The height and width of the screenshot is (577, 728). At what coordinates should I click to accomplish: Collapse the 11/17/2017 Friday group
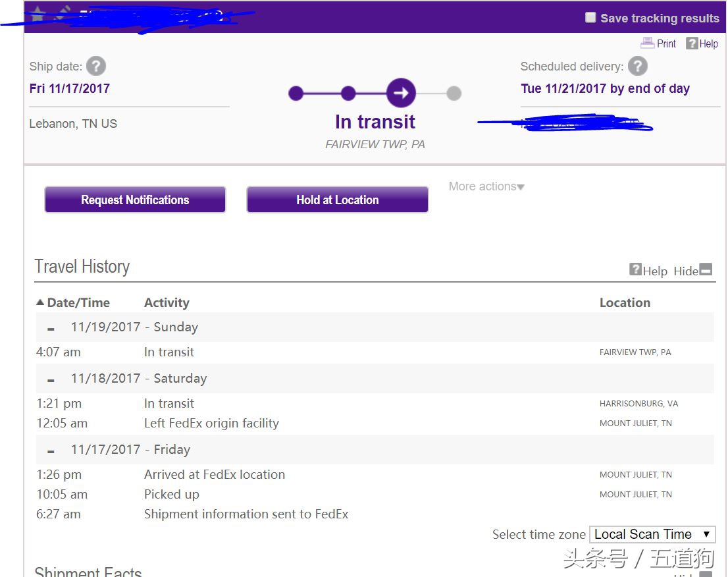[51, 451]
